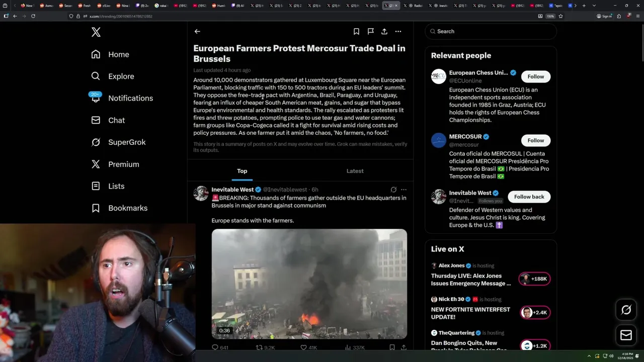Click the 150% zoom level indicator
644x362 pixels.
click(x=550, y=16)
